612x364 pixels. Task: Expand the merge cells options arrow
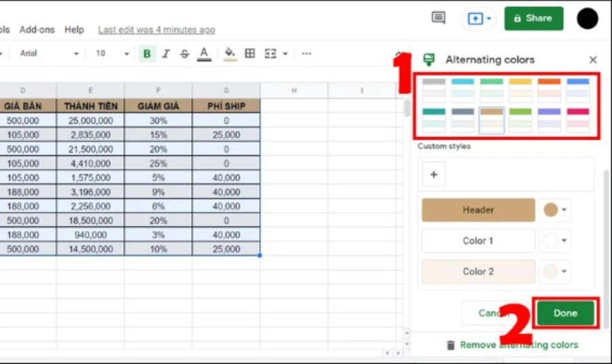pyautogui.click(x=286, y=54)
